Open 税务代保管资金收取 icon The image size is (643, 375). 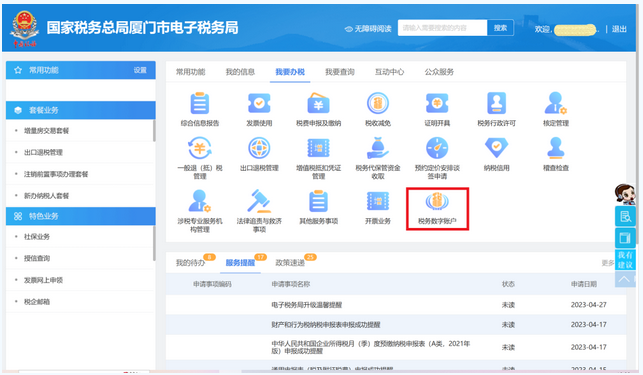pos(378,148)
